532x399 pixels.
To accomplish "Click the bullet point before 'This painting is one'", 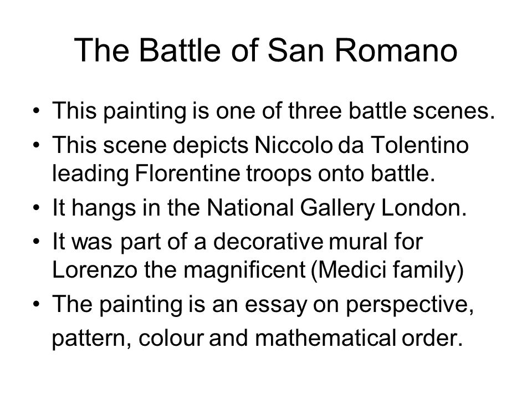I will (x=37, y=111).
